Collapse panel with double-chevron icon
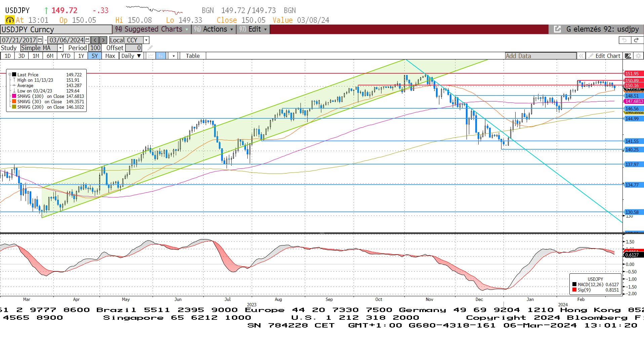644x344 pixels. (581, 56)
